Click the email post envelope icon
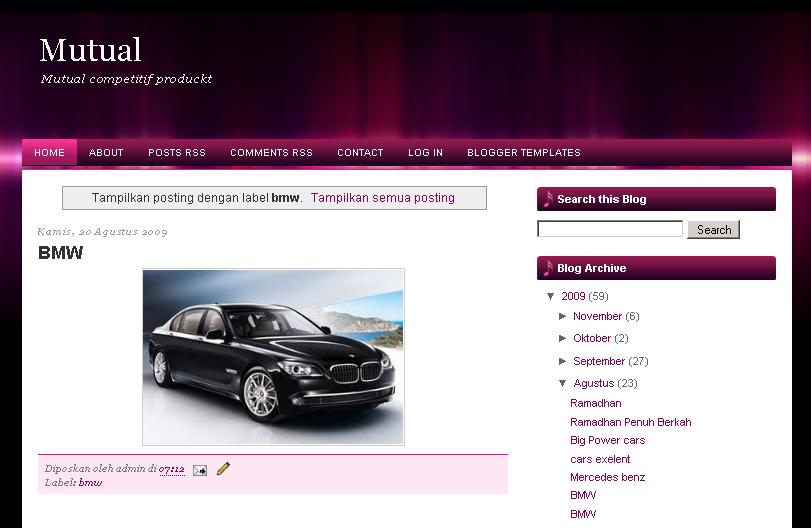This screenshot has height=528, width=811. [200, 470]
